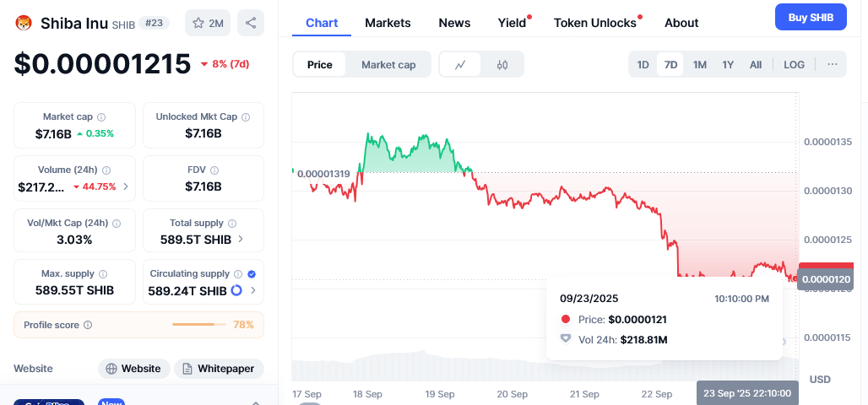Click the 0.0000120 current price label

pyautogui.click(x=826, y=279)
